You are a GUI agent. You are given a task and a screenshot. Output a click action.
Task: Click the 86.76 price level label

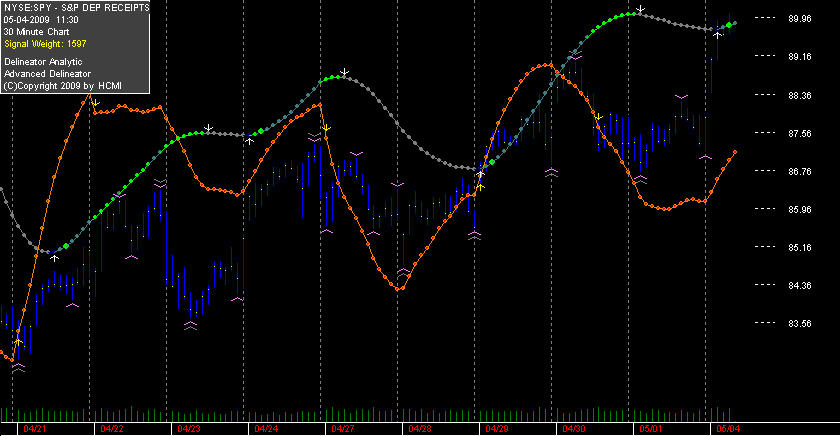[800, 171]
